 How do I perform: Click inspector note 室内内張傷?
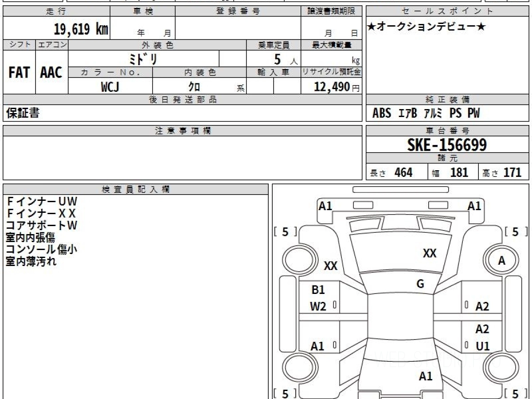(x=30, y=238)
